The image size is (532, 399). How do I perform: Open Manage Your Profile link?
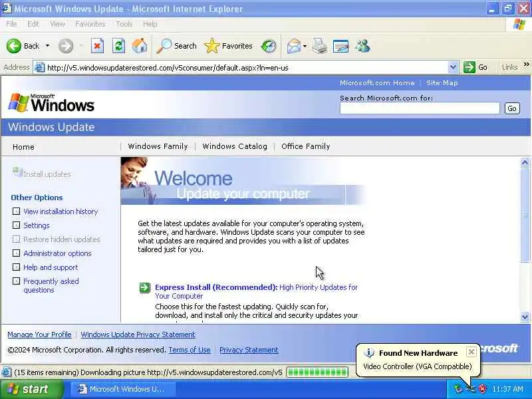click(x=39, y=334)
